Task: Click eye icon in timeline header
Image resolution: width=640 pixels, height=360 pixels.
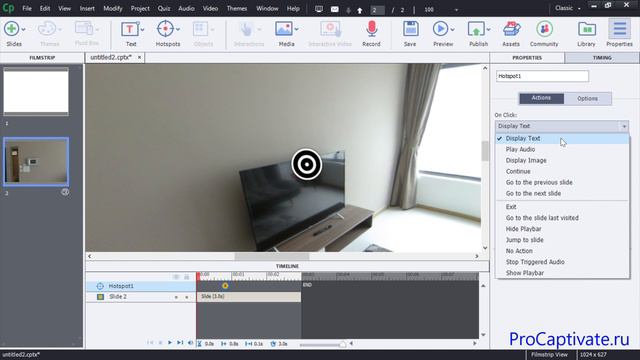Action: pos(176,277)
